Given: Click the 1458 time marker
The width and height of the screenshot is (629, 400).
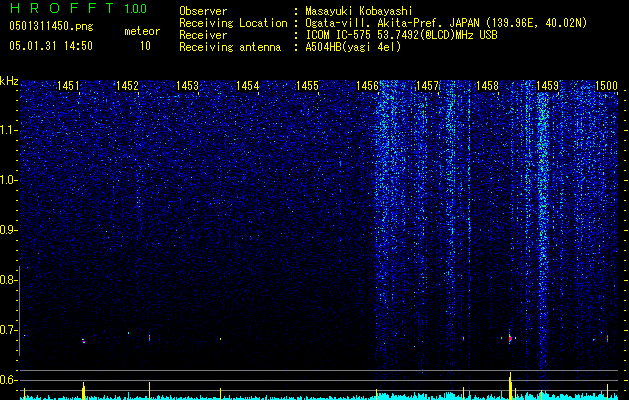Looking at the screenshot, I should (487, 85).
